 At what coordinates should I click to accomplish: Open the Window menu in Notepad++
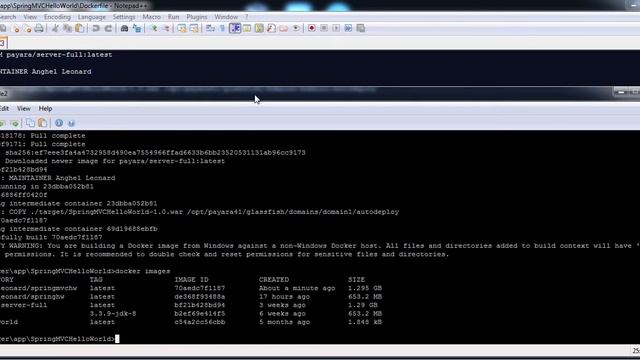[226, 17]
